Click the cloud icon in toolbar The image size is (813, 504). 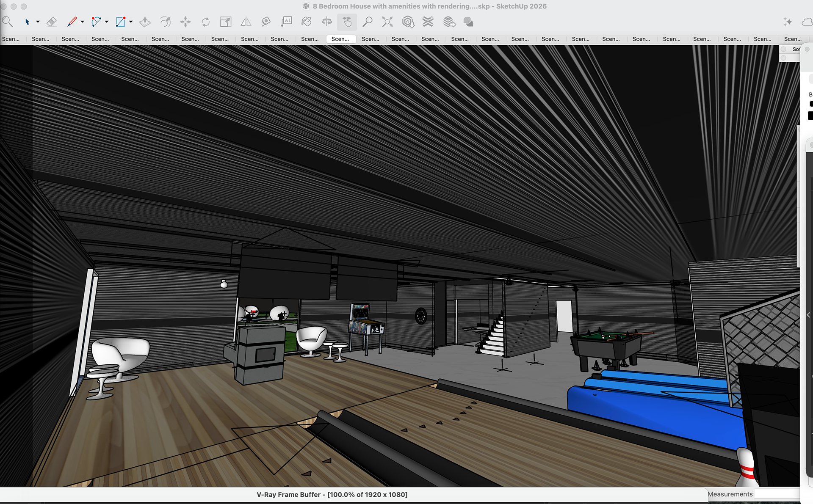(x=807, y=22)
